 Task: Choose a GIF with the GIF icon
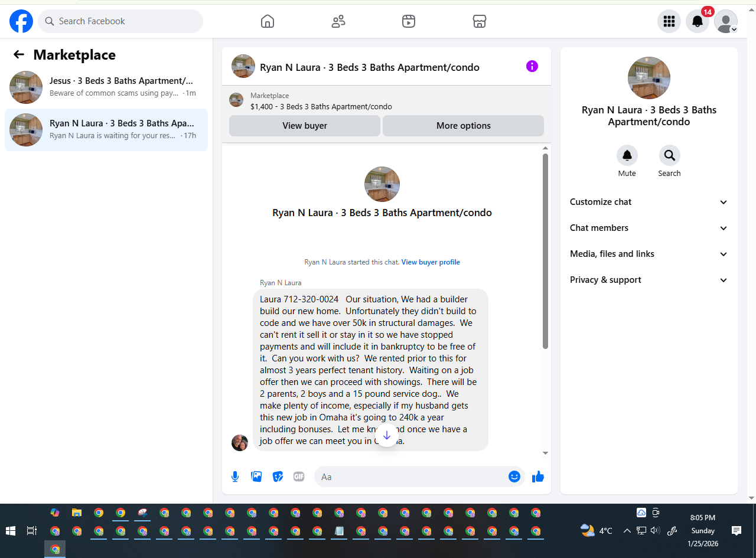[299, 477]
